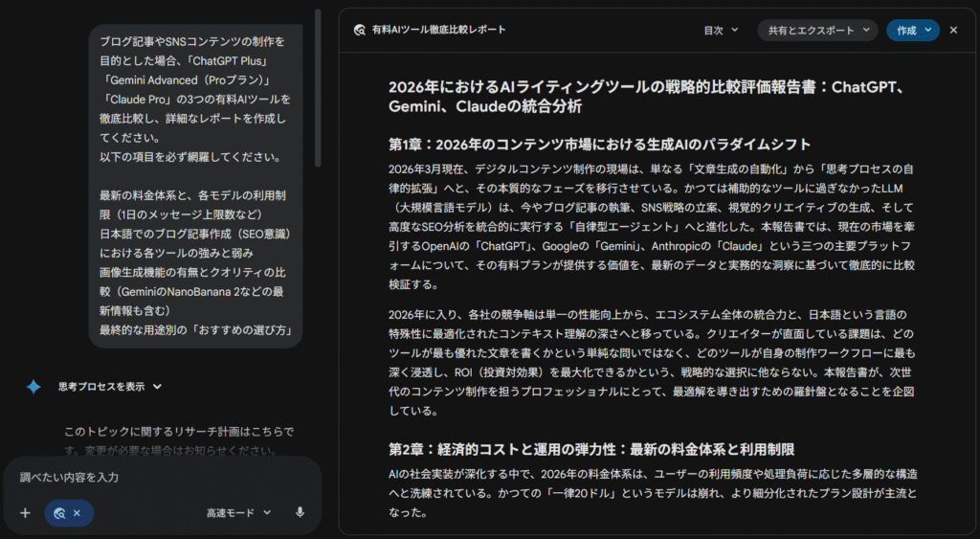Screen dimensions: 980x539
Task: Close the report panel with the X
Action: [x=953, y=30]
